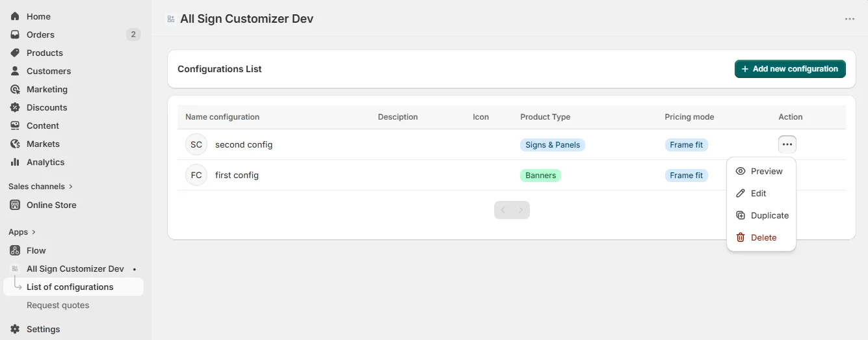Click the Frame fit tag of first config
Viewport: 868px width, 340px height.
click(x=686, y=176)
